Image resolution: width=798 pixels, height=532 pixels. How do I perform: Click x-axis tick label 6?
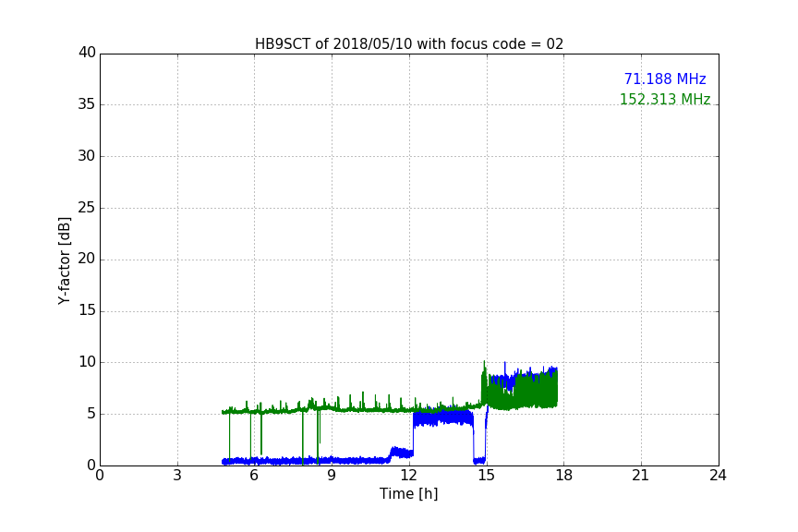tap(254, 476)
